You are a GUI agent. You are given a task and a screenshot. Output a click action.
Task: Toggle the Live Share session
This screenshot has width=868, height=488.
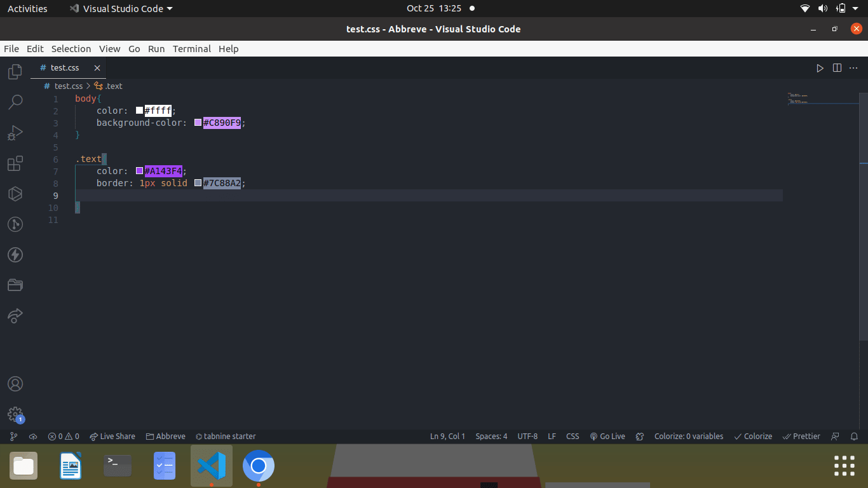112,437
